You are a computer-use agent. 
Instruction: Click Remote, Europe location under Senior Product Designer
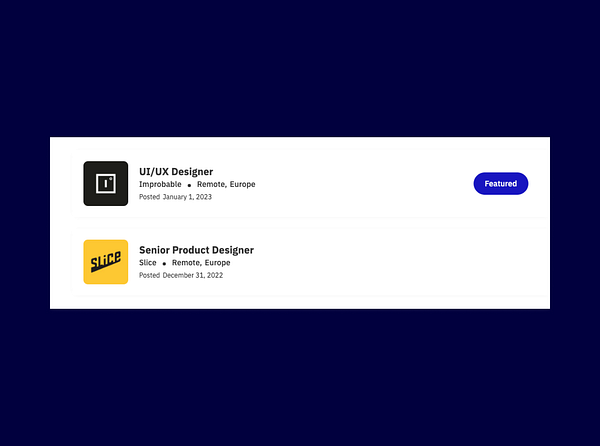click(201, 263)
